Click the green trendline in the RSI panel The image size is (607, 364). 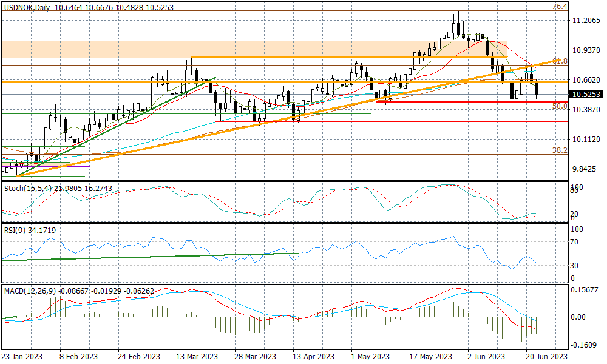point(152,257)
